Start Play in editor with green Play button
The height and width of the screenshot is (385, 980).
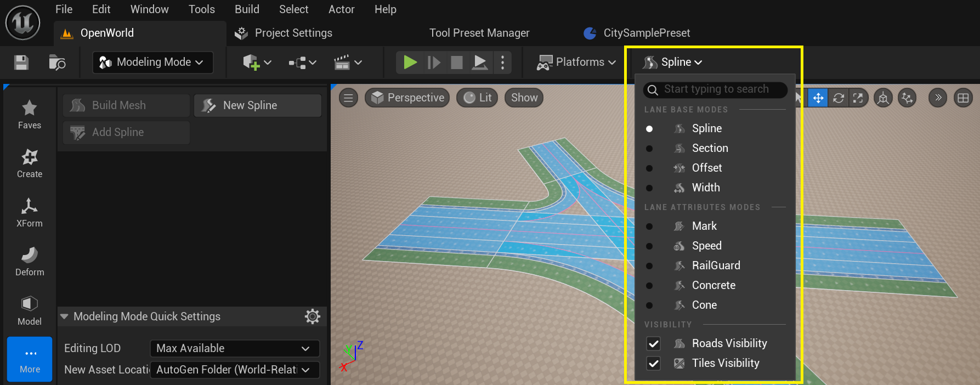(x=410, y=62)
